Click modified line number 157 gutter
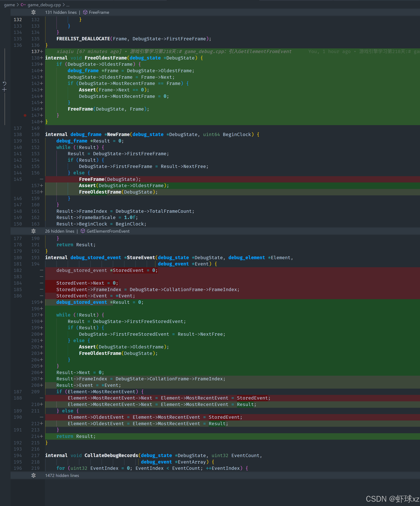 [x=35, y=186]
